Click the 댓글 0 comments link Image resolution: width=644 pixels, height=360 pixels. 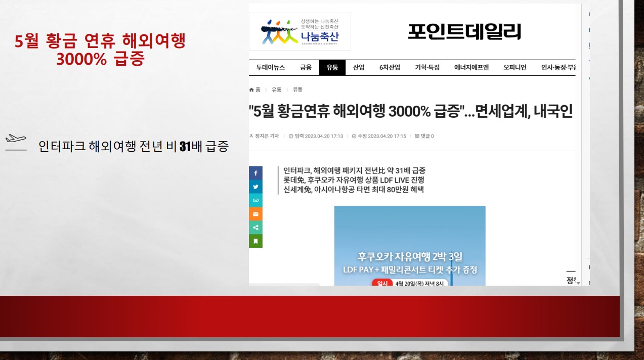pyautogui.click(x=424, y=136)
